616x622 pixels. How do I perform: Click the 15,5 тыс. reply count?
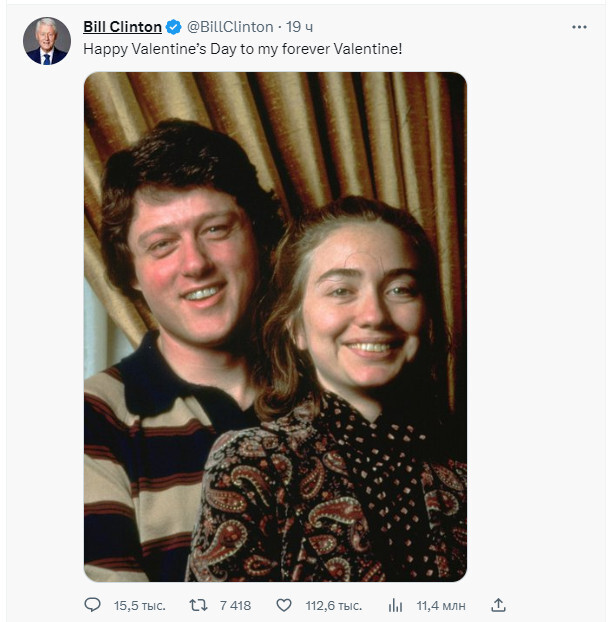[139, 605]
